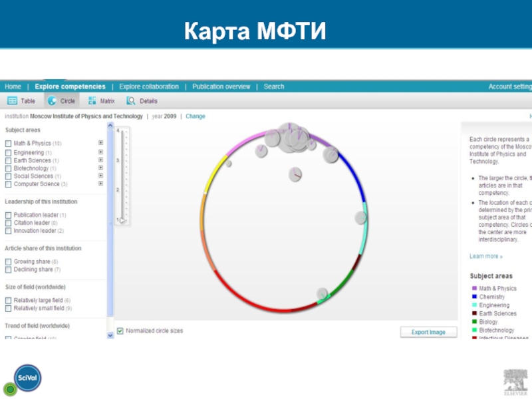The width and height of the screenshot is (532, 399).
Task: Check Relatively large field option
Action: coord(9,301)
